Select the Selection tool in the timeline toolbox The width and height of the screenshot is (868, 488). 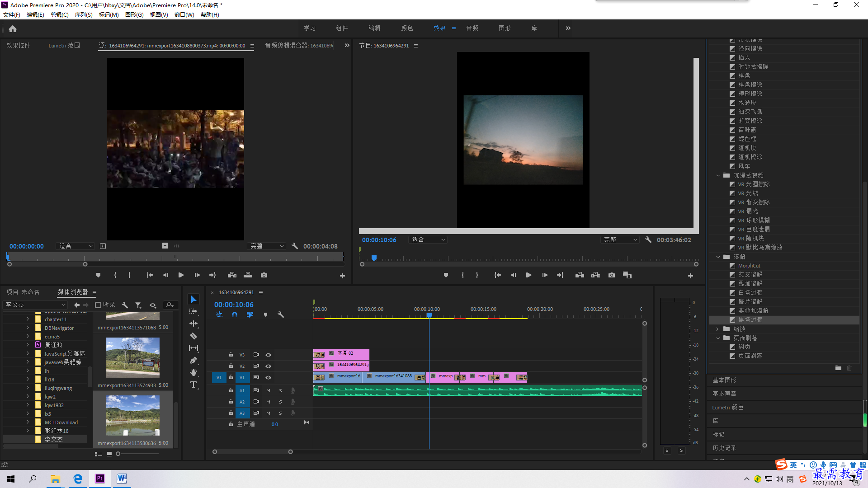[x=193, y=300]
